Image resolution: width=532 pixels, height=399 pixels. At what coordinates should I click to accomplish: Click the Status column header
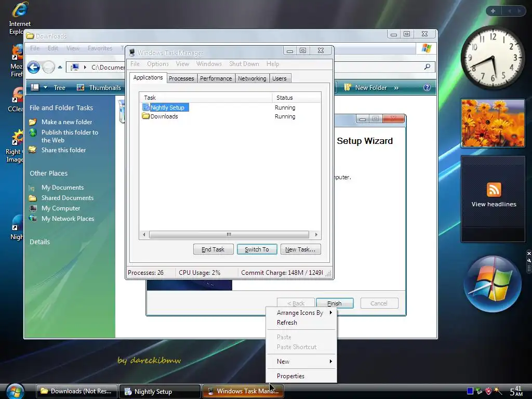tap(297, 98)
